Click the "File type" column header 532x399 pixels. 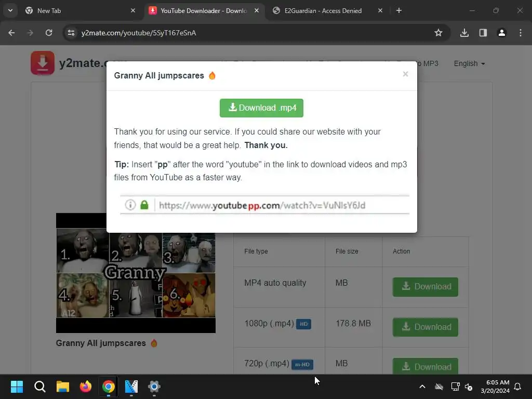[256, 251]
